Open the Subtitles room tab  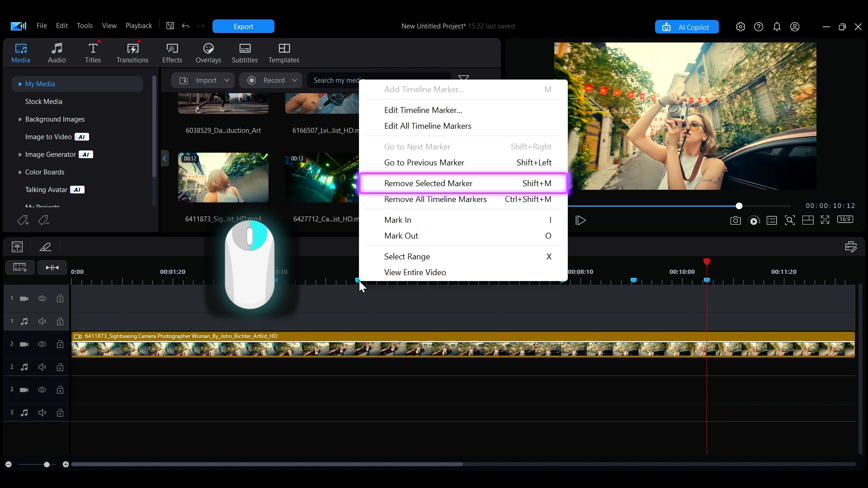point(245,53)
